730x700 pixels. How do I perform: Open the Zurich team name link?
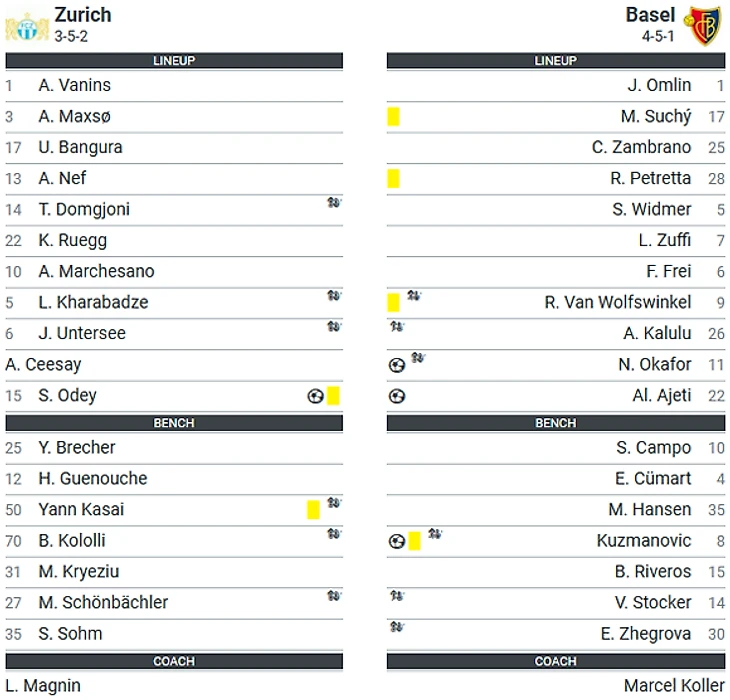(83, 15)
